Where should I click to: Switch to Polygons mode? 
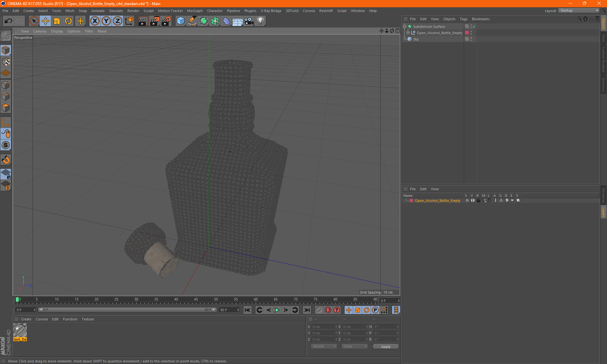(6, 108)
